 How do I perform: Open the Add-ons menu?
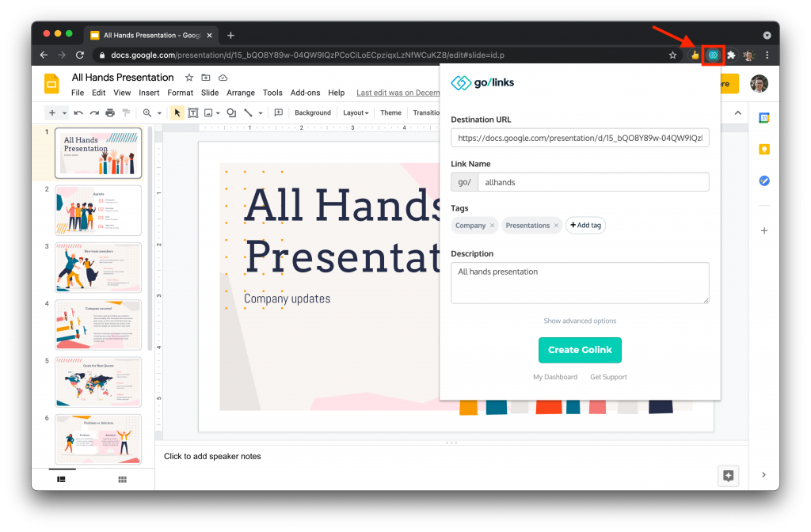(305, 93)
